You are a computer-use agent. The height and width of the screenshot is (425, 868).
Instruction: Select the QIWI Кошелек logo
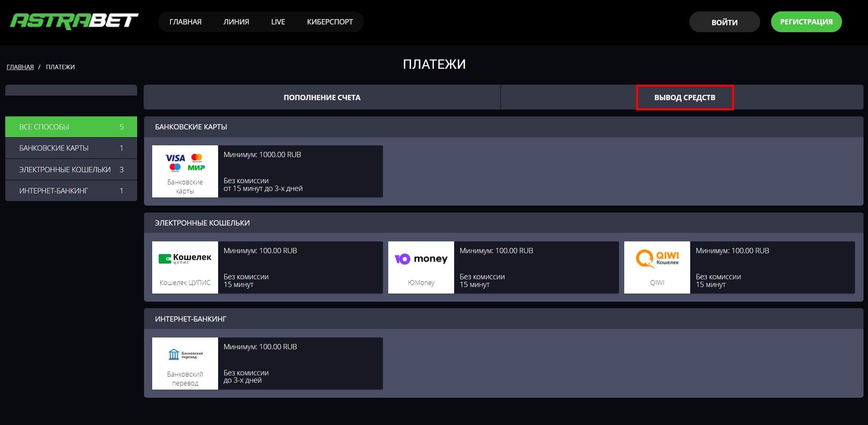[x=657, y=258]
